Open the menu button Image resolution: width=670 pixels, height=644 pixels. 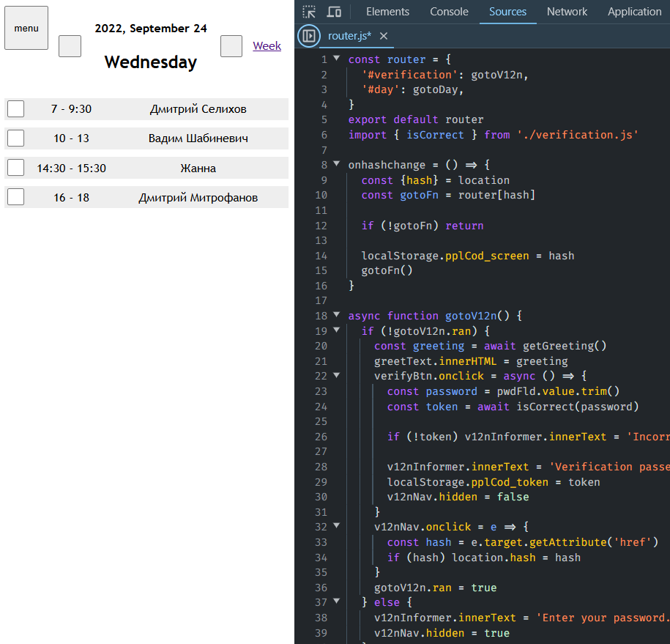[x=26, y=28]
